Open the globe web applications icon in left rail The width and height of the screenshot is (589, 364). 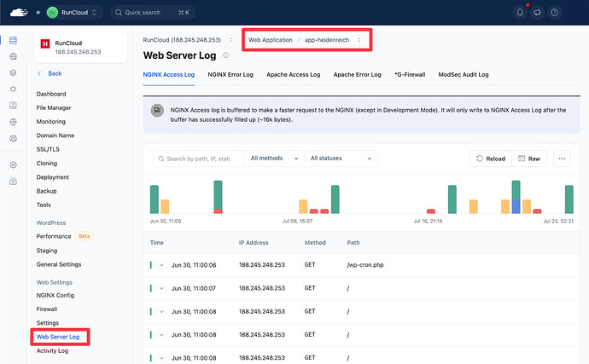[x=13, y=56]
